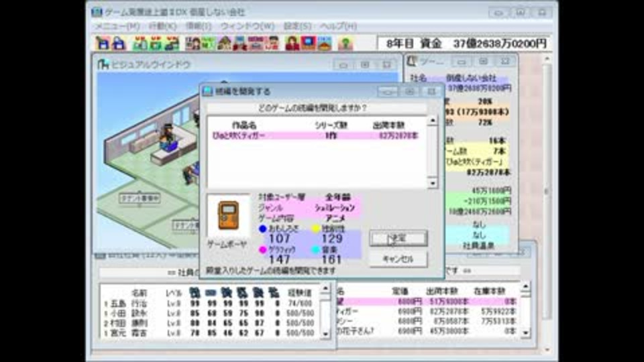Open the ウィンドウ(W) menu
This screenshot has width=644, height=362.
tap(248, 26)
